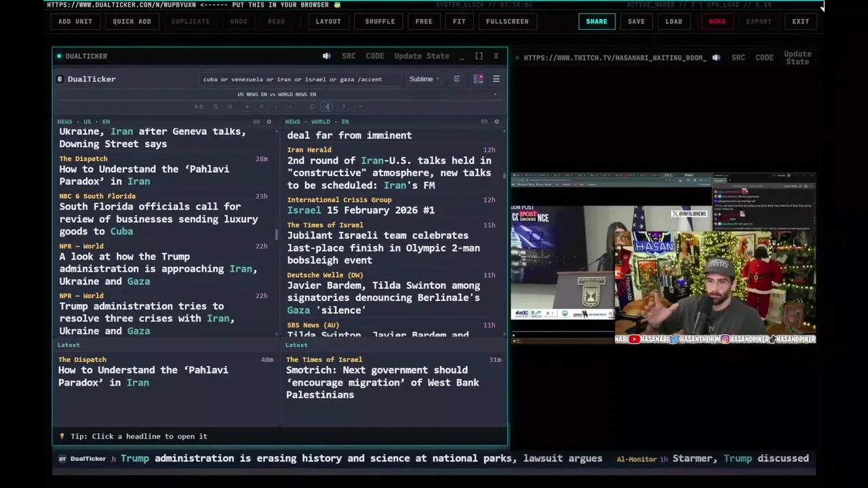Click the status dot of Twitch unit
Image resolution: width=868 pixels, height=488 pixels.
[x=517, y=58]
